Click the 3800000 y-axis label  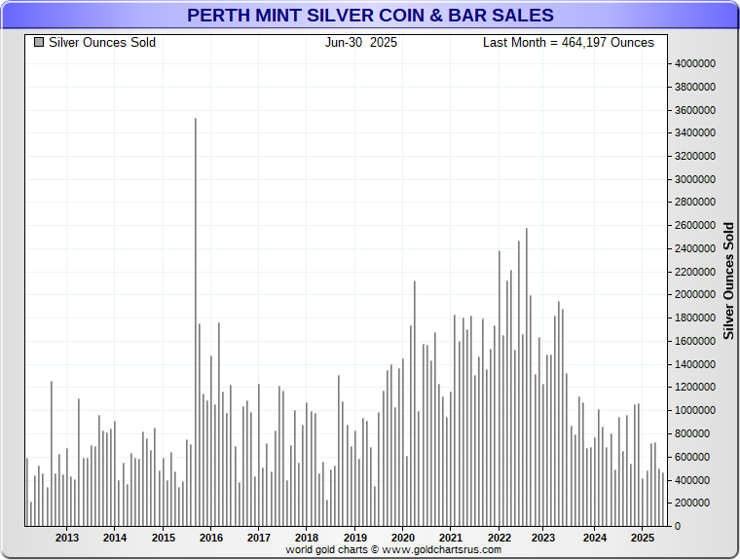tap(695, 87)
